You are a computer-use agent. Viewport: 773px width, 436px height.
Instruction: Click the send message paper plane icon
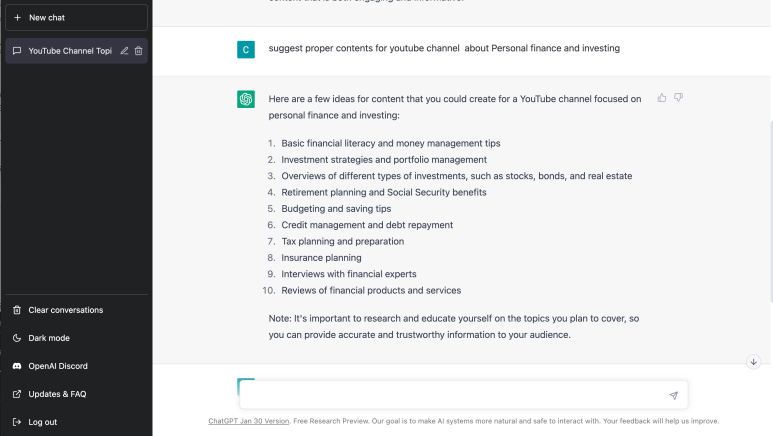[x=673, y=396]
